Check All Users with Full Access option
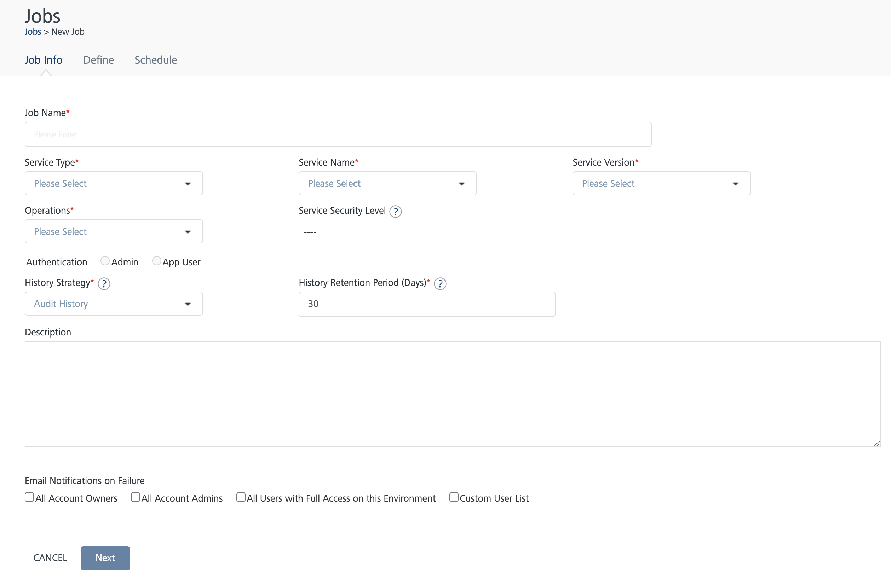 point(241,497)
